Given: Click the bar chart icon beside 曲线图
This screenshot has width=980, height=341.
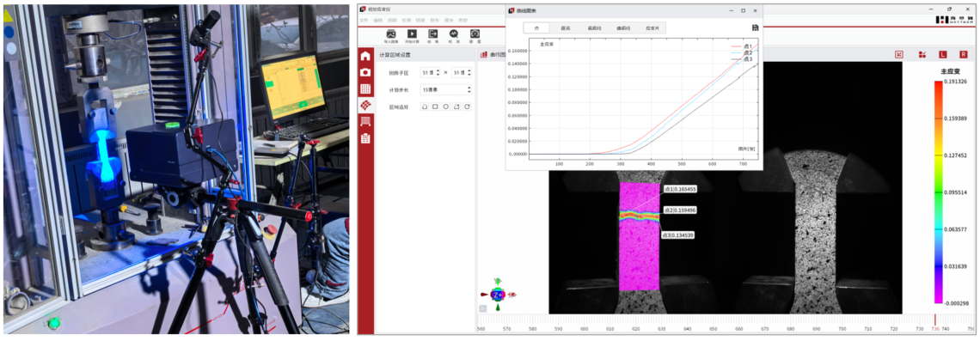Looking at the screenshot, I should (484, 55).
